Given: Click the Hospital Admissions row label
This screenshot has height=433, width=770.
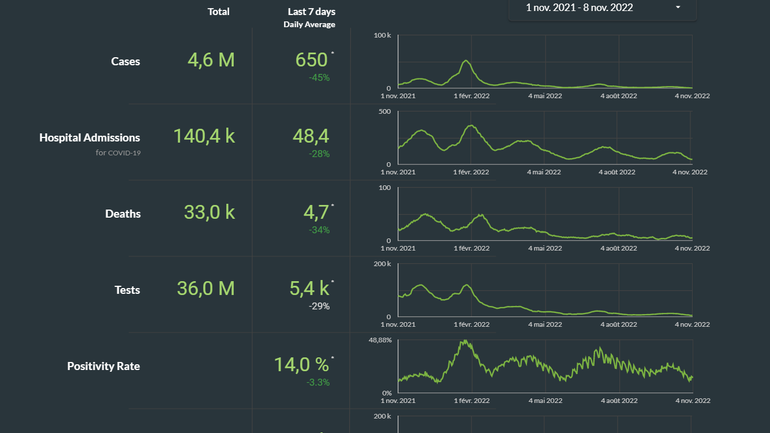Looking at the screenshot, I should [x=89, y=138].
